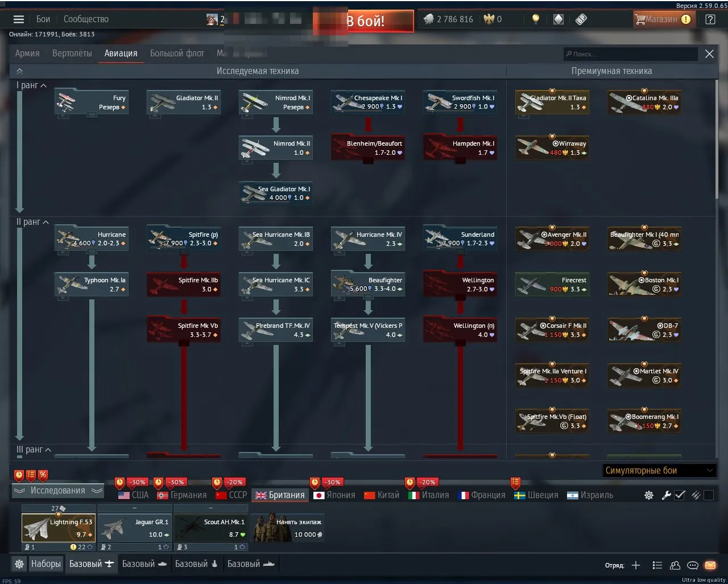Image resolution: width=728 pixels, height=584 pixels.
Task: Open gear icon right of Израиль
Action: pos(649,495)
